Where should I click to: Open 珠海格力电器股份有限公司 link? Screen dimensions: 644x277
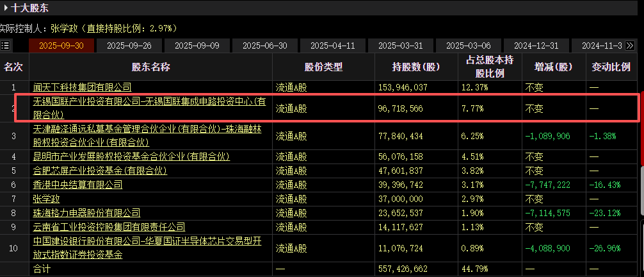86,214
